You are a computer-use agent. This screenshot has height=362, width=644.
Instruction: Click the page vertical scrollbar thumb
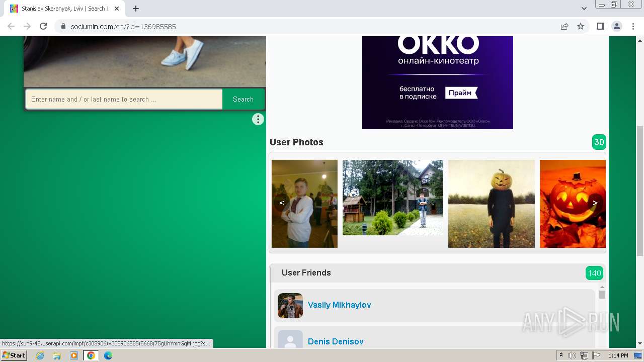coord(640,191)
